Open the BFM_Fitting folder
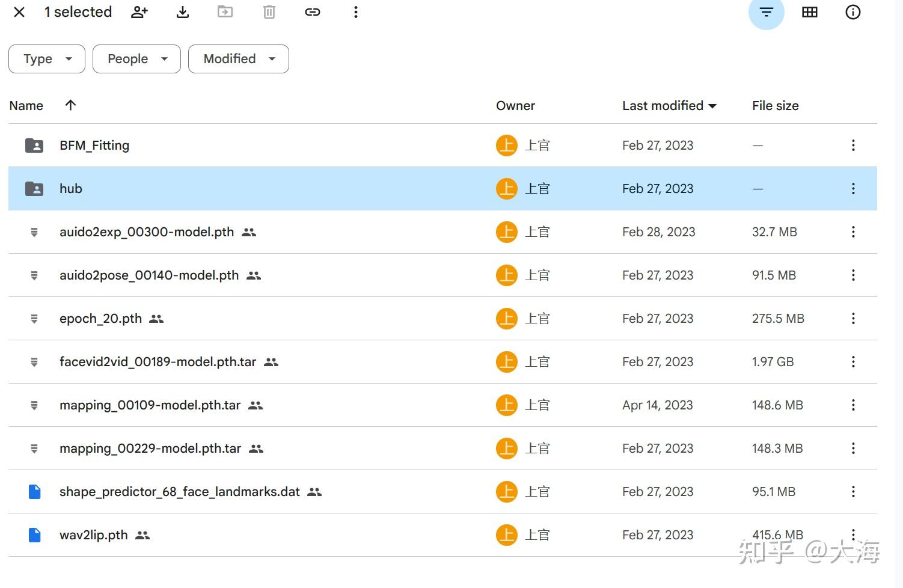Screen dimensions: 903x588 (x=94, y=145)
